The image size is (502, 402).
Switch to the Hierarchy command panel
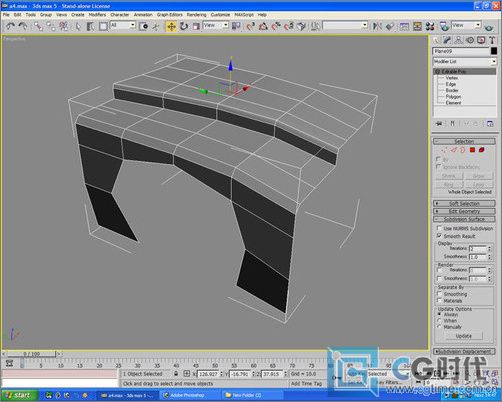[x=459, y=40]
